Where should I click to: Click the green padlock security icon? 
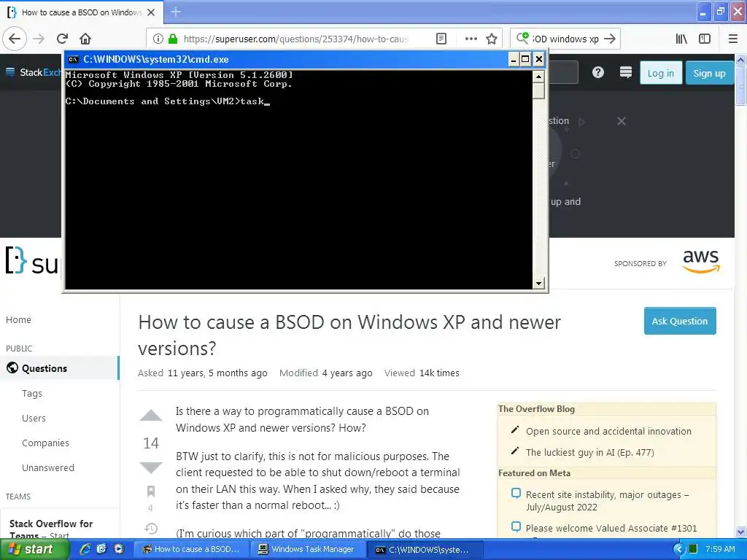click(x=173, y=39)
